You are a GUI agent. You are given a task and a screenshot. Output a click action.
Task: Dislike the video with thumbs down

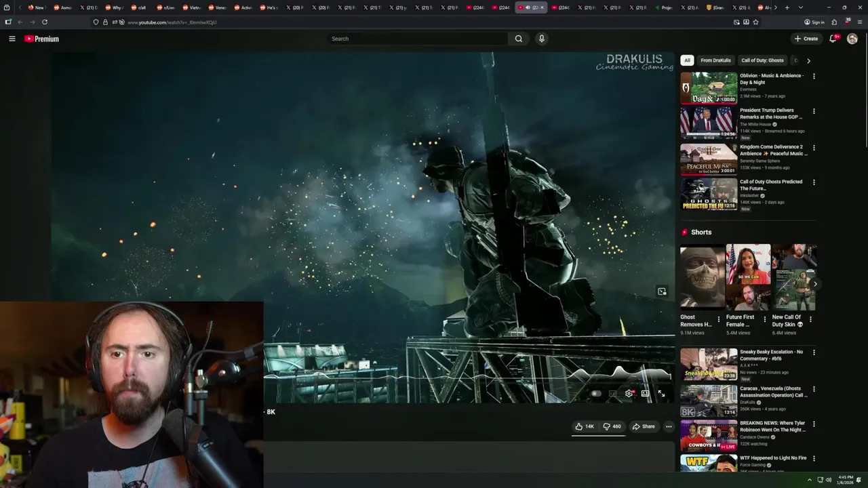(x=612, y=426)
